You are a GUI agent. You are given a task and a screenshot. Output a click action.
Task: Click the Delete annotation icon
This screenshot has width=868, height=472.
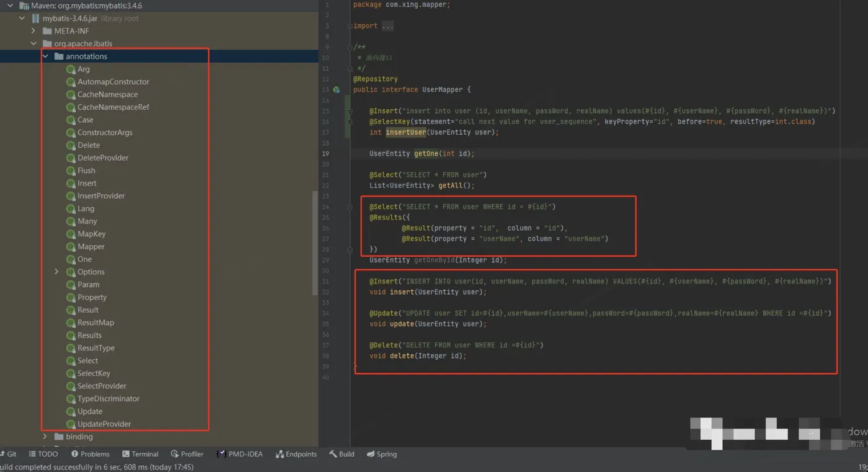(x=71, y=145)
